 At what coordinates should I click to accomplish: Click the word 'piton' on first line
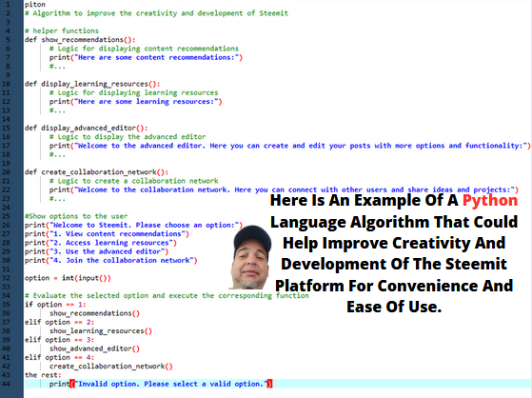pos(34,5)
